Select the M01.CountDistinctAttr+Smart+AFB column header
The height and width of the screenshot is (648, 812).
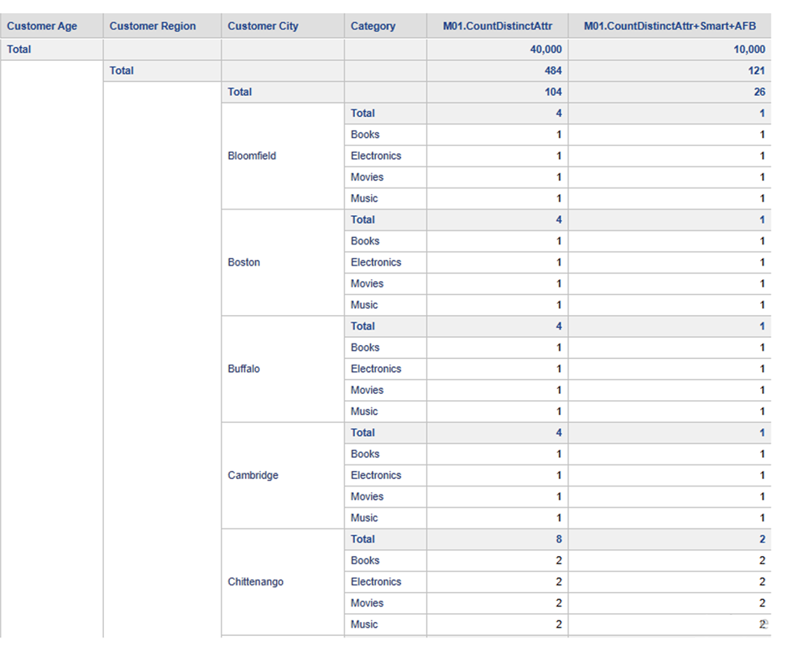click(669, 26)
